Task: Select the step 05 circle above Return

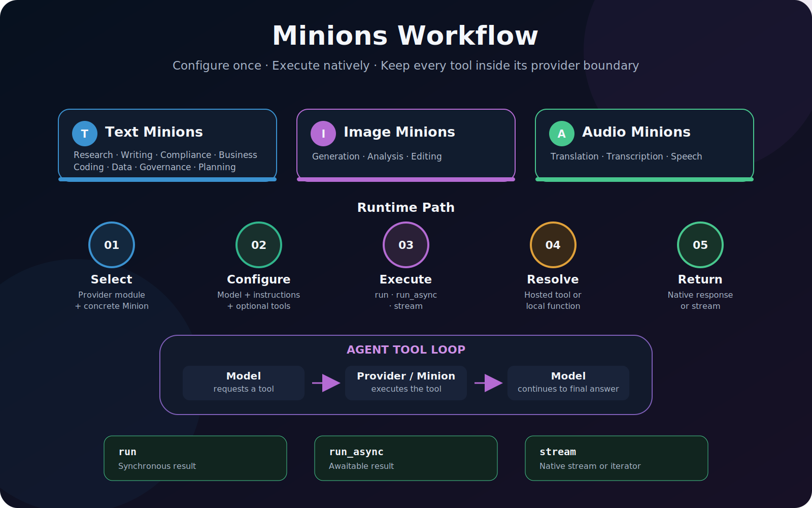Action: [700, 245]
